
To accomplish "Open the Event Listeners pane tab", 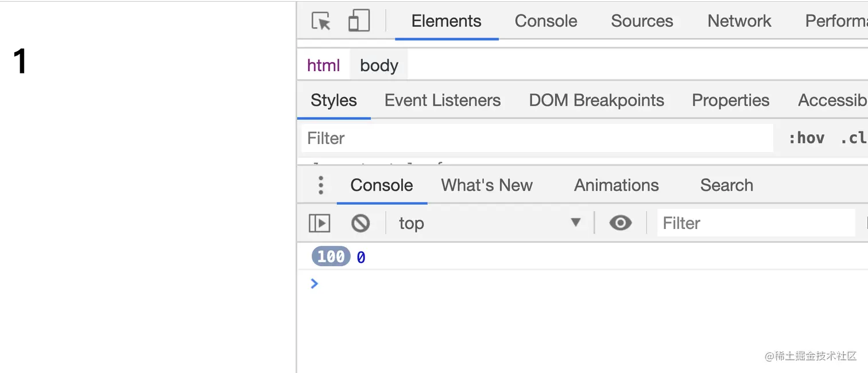I will [443, 100].
